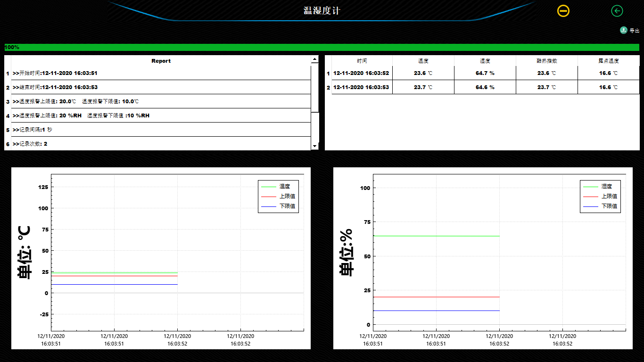Select the 露点温度 column header
Screen dimensions: 644x362
click(x=608, y=60)
